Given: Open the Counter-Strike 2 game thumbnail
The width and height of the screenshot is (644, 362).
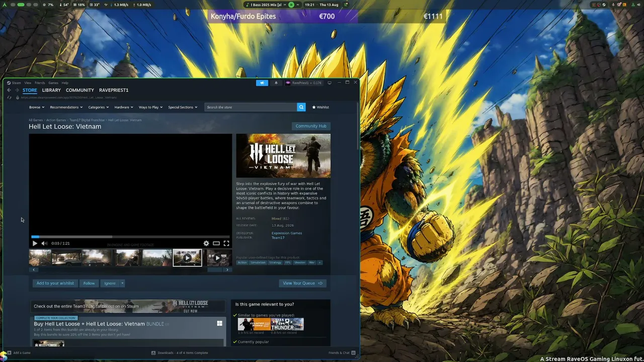Looking at the screenshot, I should click(254, 324).
